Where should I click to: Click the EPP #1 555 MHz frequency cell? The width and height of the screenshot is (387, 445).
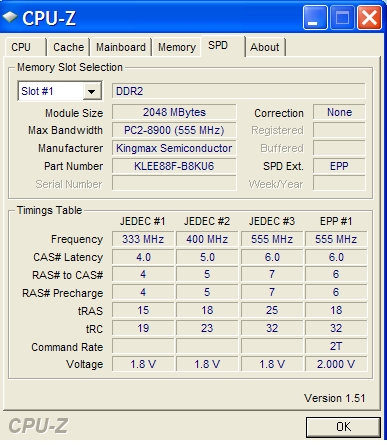pos(336,239)
